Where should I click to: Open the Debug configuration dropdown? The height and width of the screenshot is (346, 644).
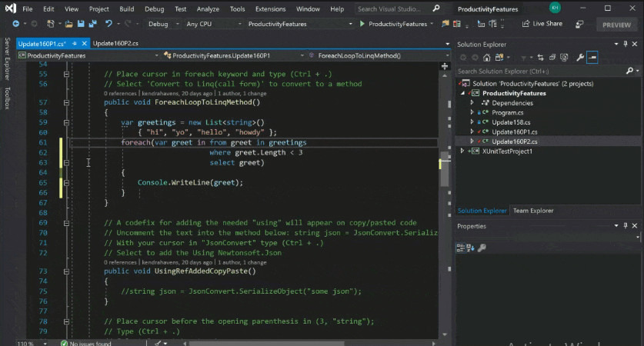[162, 24]
